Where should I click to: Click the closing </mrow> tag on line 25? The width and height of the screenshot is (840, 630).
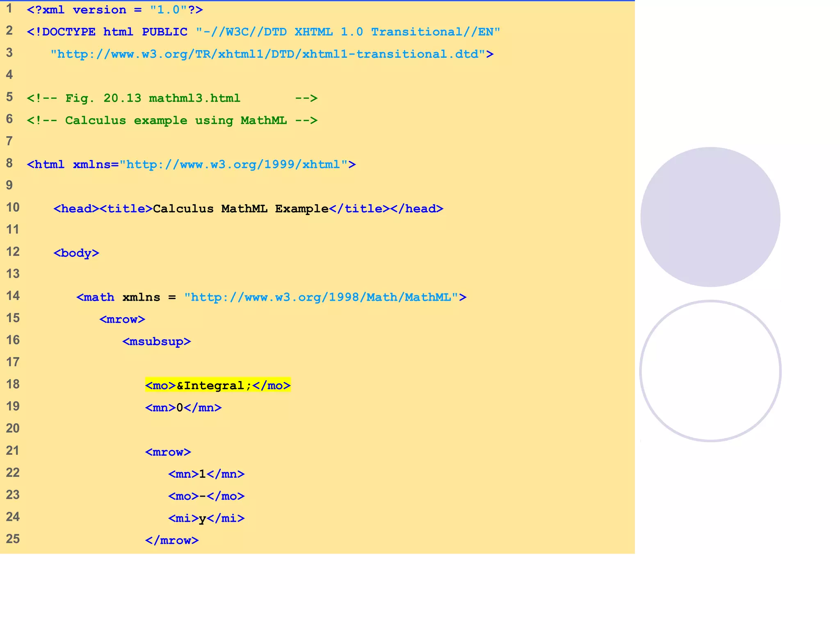pyautogui.click(x=172, y=541)
